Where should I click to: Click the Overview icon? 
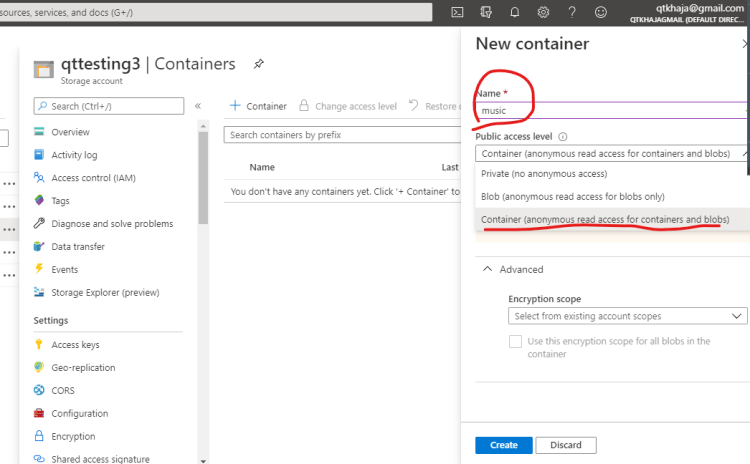(x=39, y=132)
